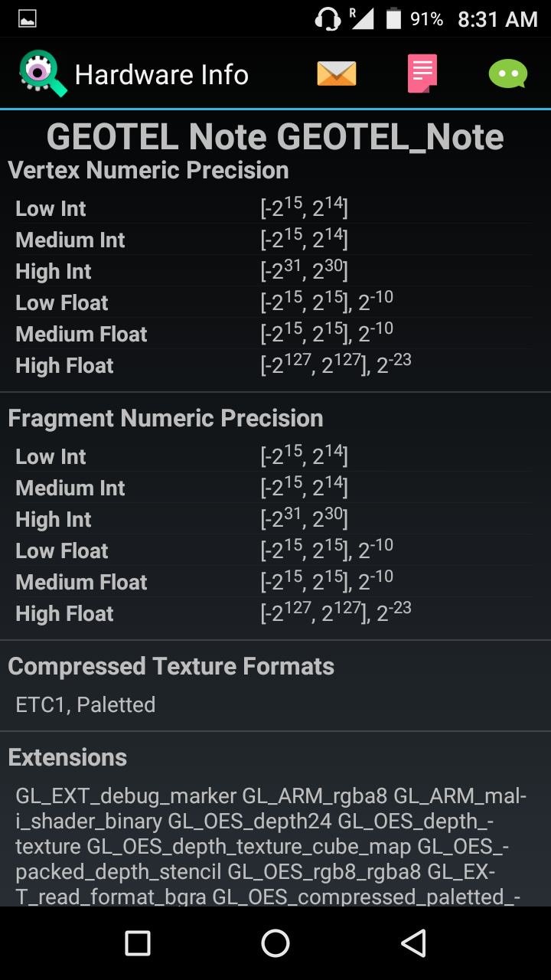Open the orange envelope email icon
The image size is (551, 980).
337,74
